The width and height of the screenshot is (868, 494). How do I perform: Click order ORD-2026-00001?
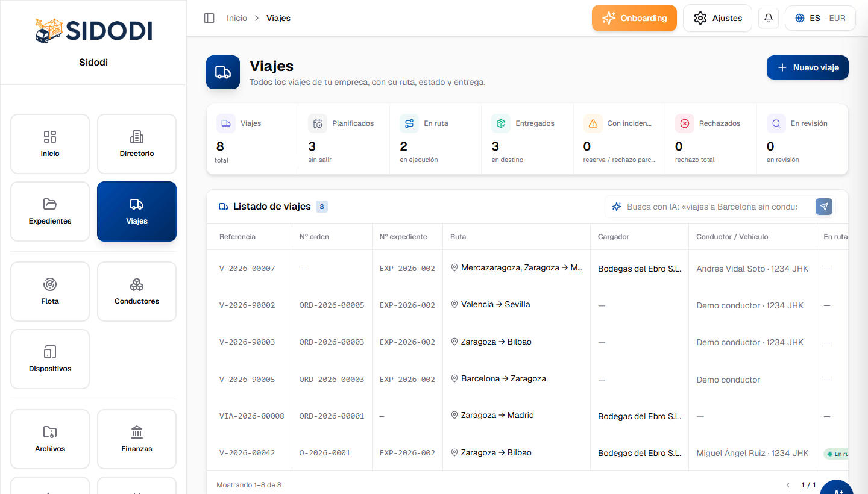[332, 416]
